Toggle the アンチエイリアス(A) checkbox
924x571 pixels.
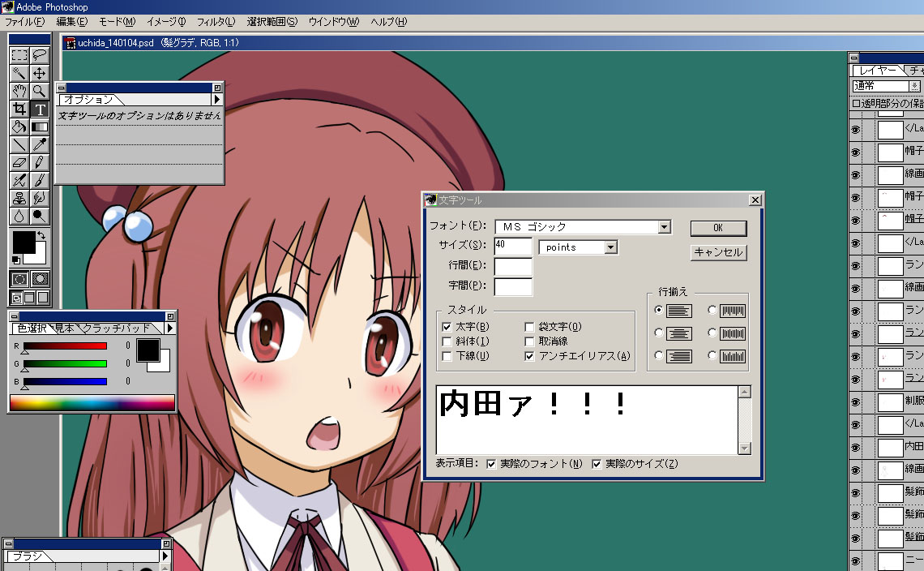pos(529,356)
